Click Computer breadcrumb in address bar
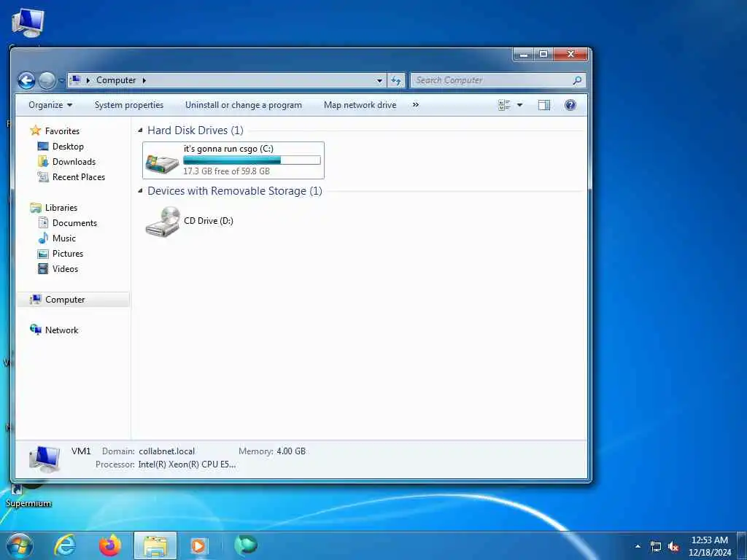The image size is (747, 560). click(x=116, y=80)
